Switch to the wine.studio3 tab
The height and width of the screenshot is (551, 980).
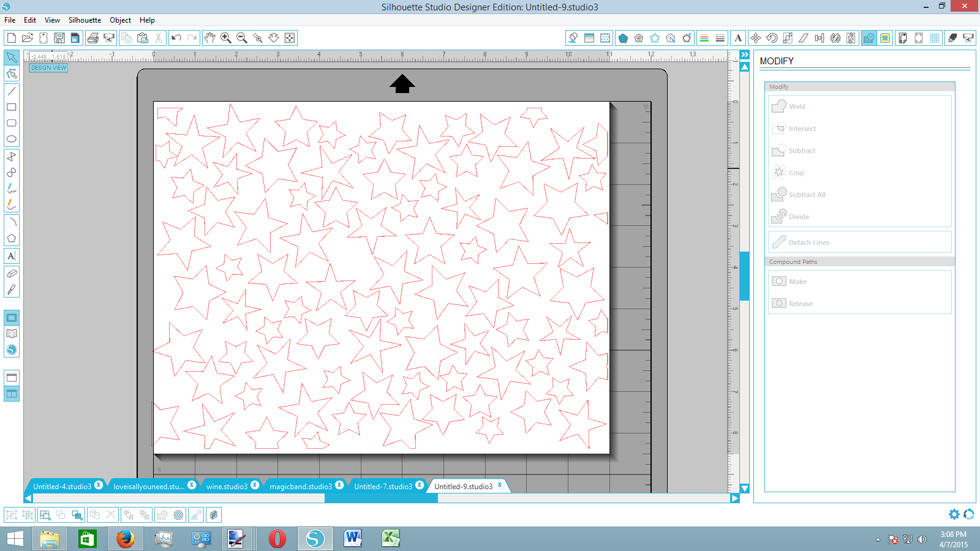227,487
